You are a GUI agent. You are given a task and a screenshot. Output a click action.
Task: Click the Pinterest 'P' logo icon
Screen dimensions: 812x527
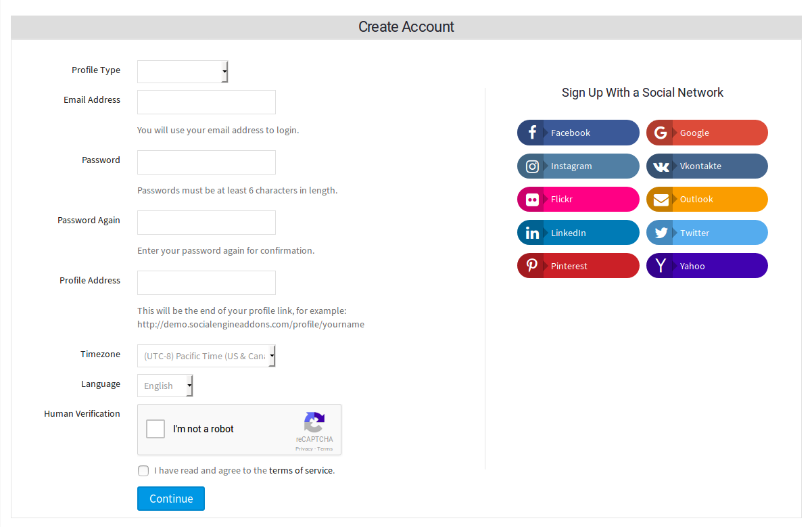click(532, 266)
